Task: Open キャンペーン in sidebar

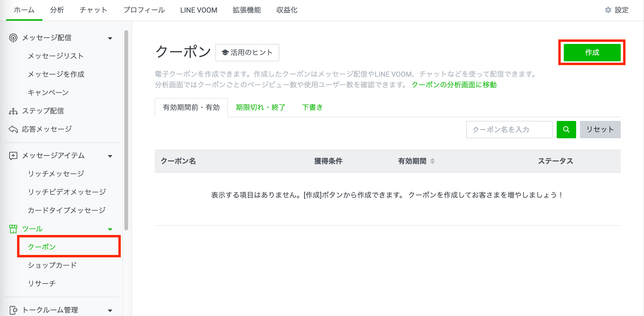Action: pos(48,92)
